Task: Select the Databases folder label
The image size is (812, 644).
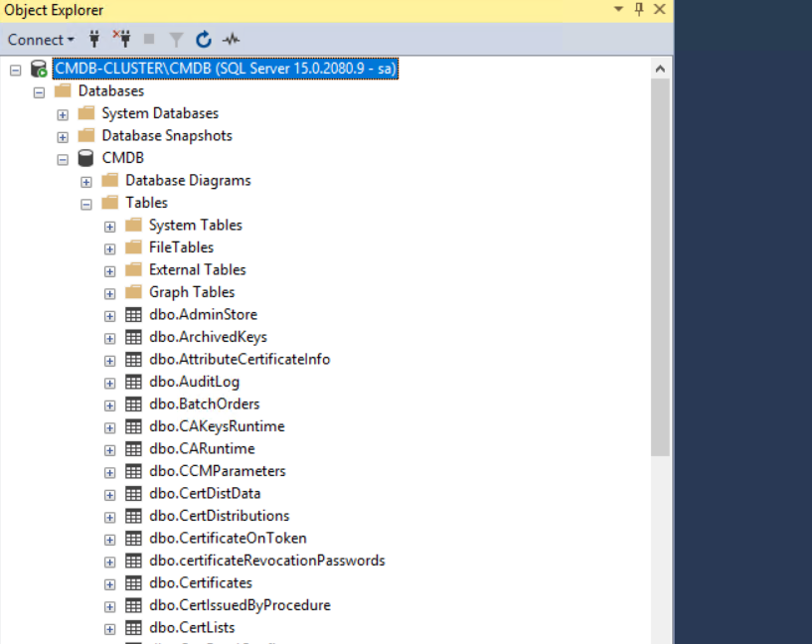Action: 111,91
